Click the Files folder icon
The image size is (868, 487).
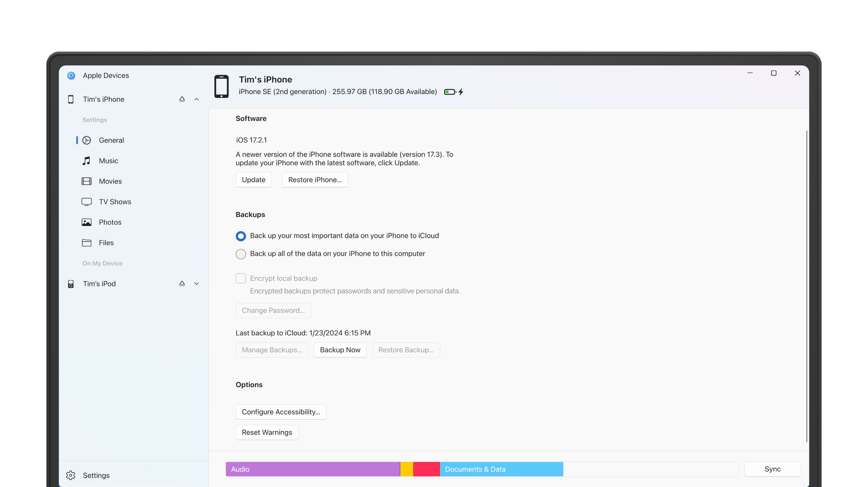coord(86,242)
